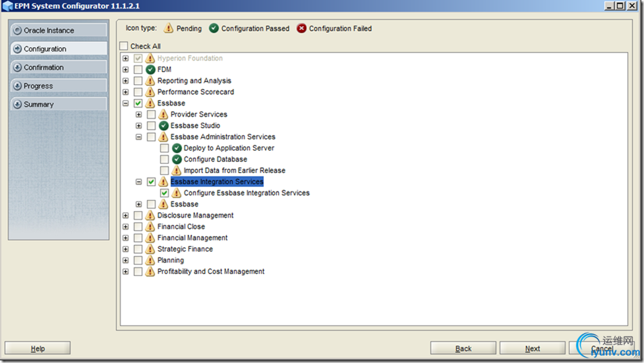Click the pending icon beside Provider Services
This screenshot has width=644, height=363.
[163, 114]
